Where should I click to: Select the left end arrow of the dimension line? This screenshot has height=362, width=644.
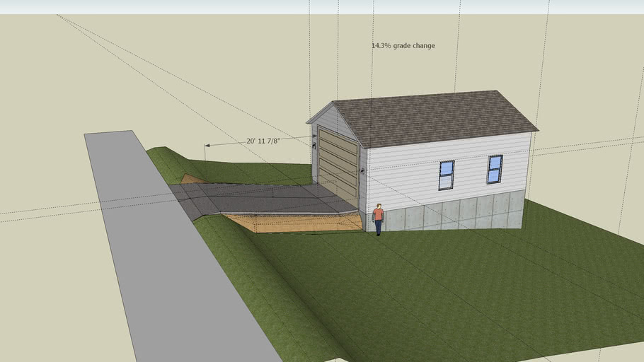coord(207,146)
